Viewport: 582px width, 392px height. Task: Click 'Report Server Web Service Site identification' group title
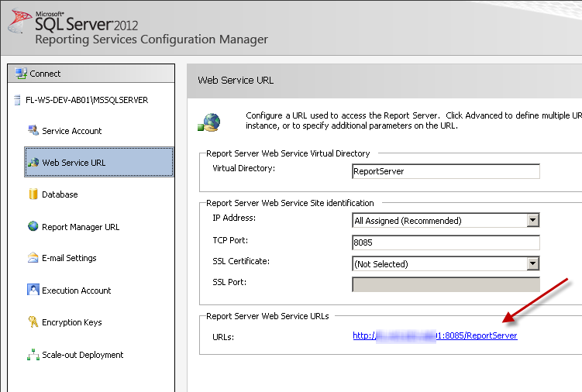coord(290,203)
